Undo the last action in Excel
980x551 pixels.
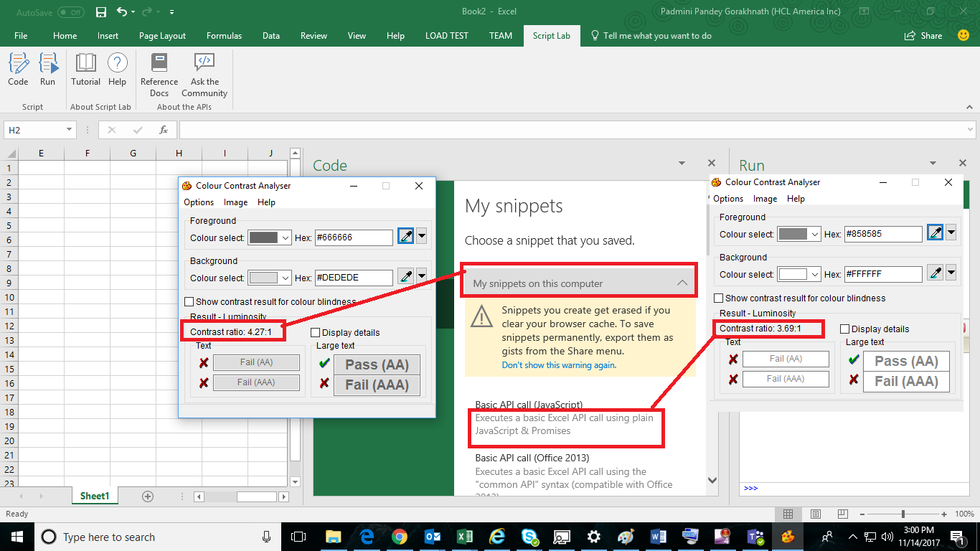pyautogui.click(x=121, y=12)
